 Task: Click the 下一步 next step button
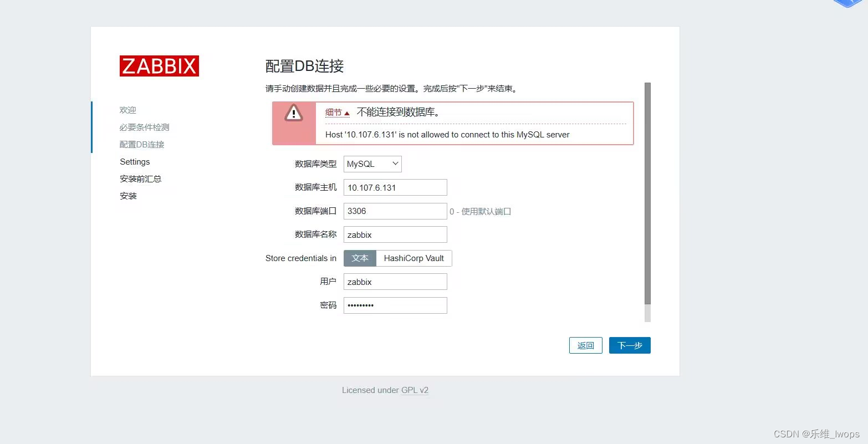(x=630, y=345)
